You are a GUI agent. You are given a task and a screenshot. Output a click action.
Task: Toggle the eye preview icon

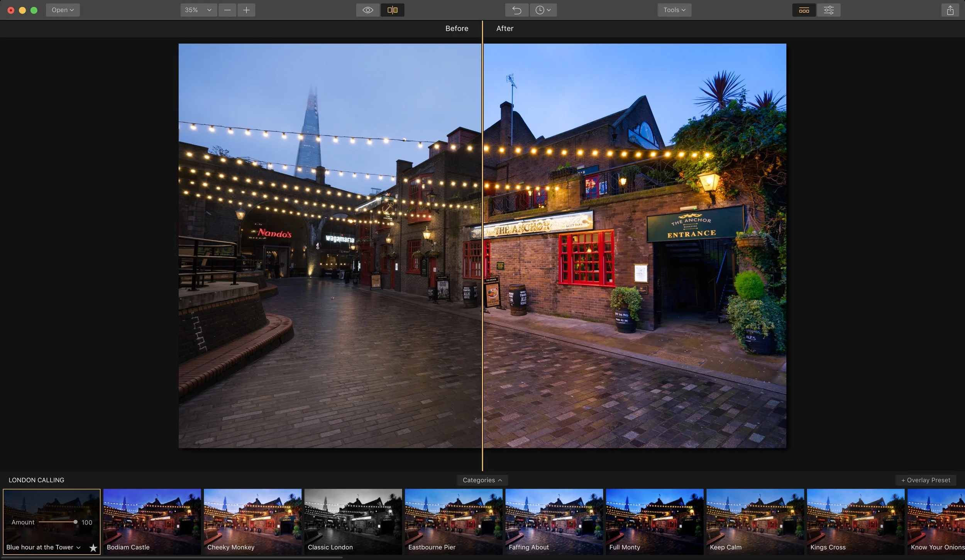[x=368, y=10]
